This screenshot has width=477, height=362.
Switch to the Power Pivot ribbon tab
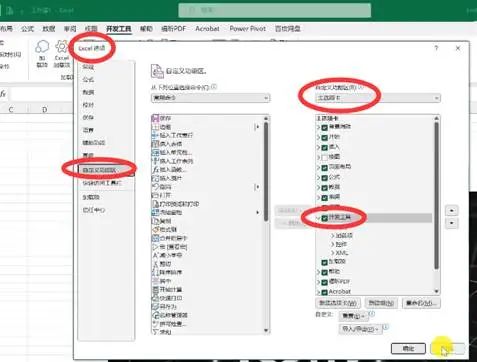[x=248, y=29]
